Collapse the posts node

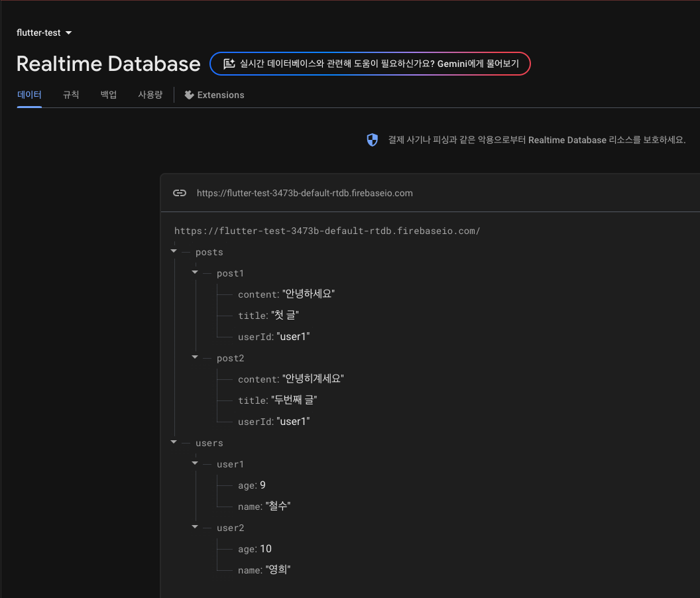(x=174, y=251)
